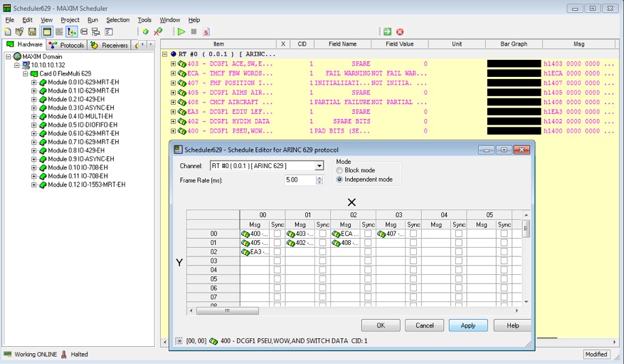Click schedule grid vertical scrollbar down arrow
The height and width of the screenshot is (364, 624).
click(x=526, y=302)
